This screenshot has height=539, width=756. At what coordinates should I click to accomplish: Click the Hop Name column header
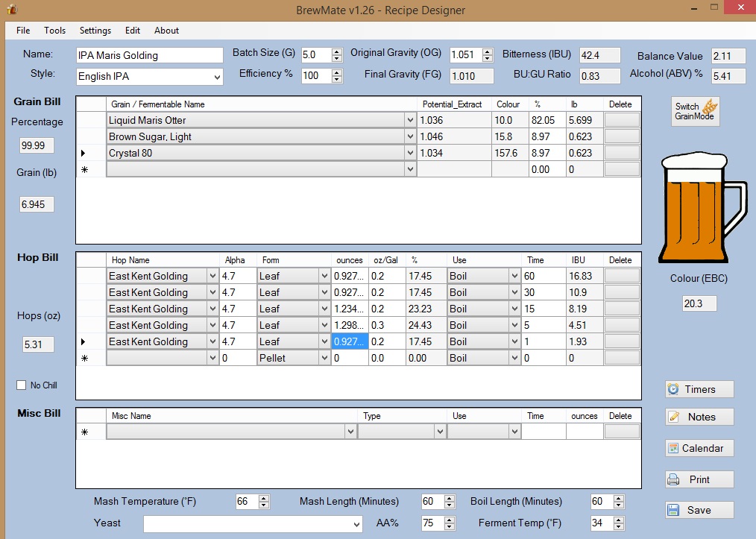163,260
